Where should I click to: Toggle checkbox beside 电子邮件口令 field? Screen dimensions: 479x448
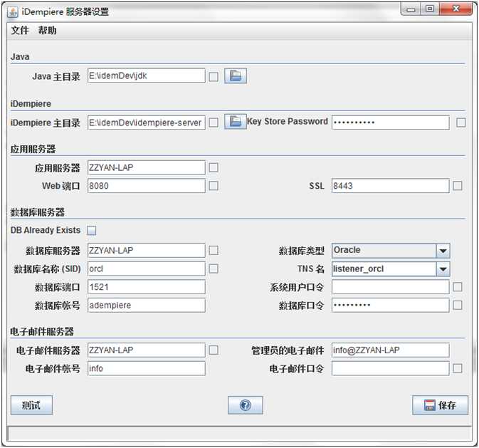[x=458, y=368]
